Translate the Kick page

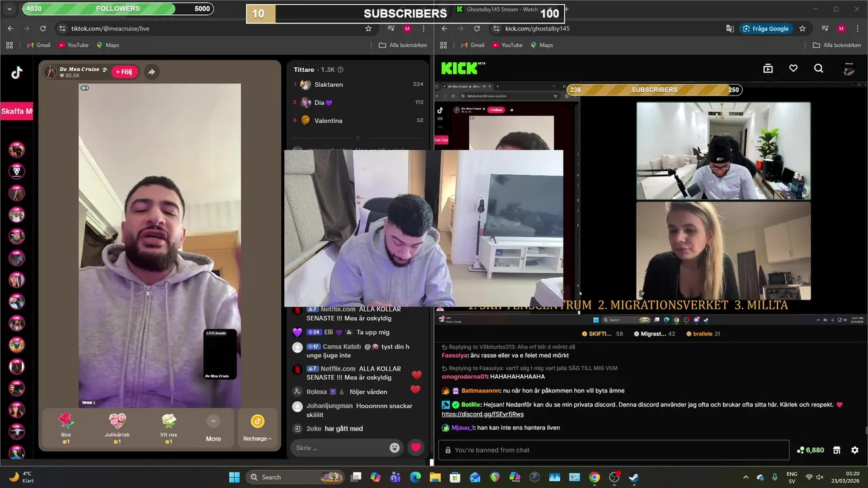coord(730,28)
